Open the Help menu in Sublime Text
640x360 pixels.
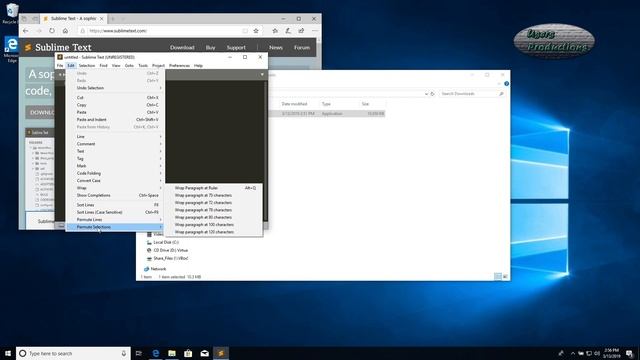(x=198, y=65)
